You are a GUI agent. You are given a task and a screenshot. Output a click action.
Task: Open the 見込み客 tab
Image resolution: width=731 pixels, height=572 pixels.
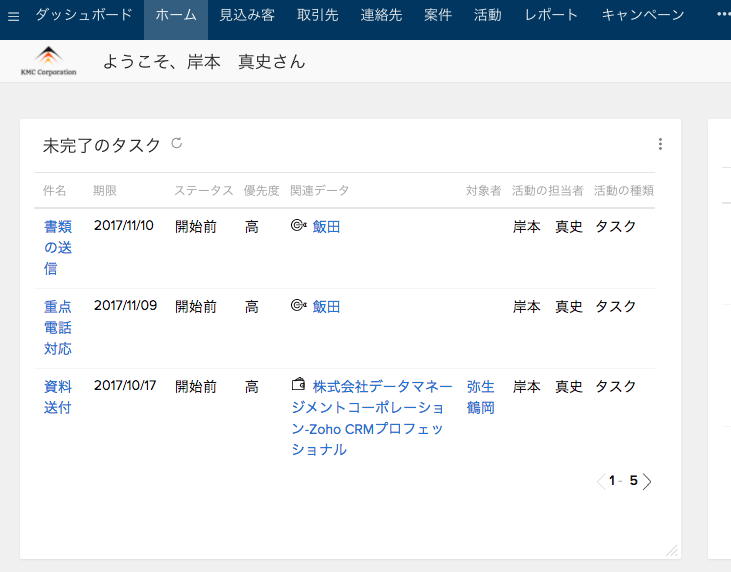coord(247,15)
